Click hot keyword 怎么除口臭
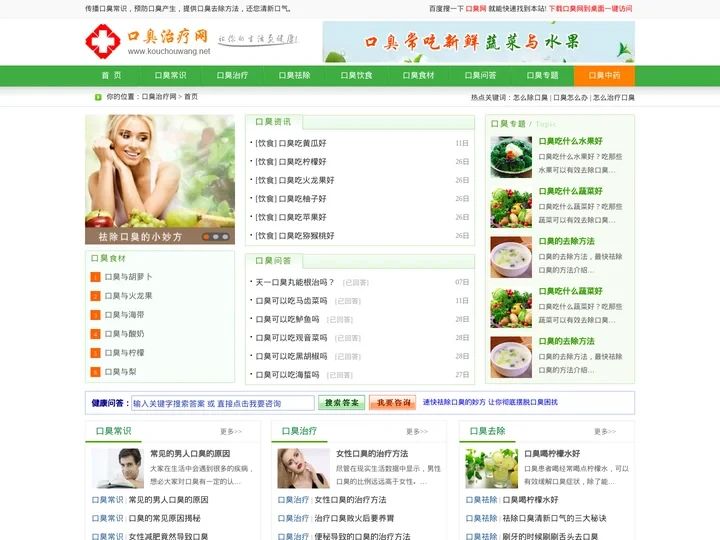The image size is (720, 540). 530,98
